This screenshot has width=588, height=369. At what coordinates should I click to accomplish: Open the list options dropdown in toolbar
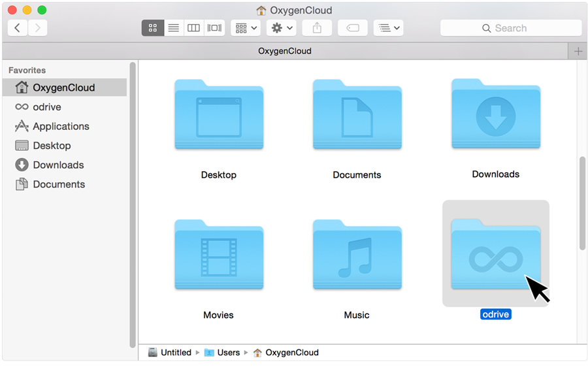[389, 27]
